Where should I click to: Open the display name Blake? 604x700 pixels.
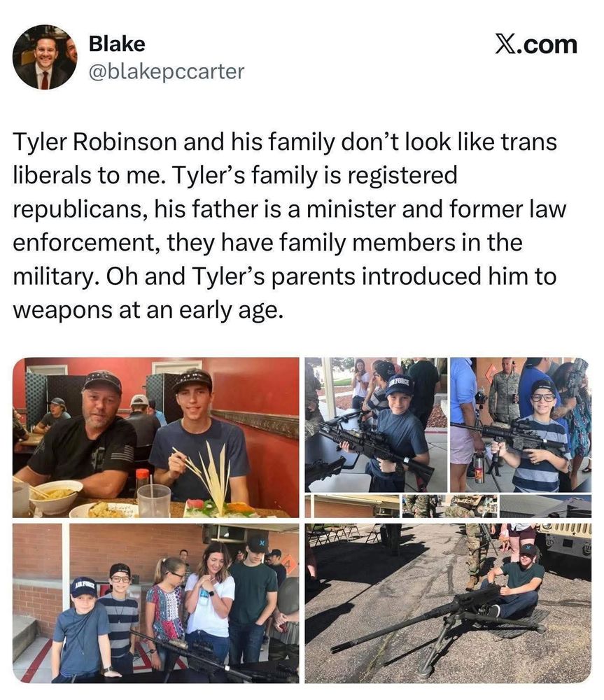point(117,43)
